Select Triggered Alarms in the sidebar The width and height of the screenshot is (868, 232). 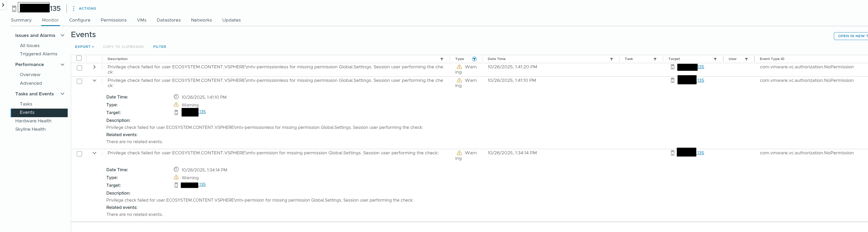[x=39, y=54]
